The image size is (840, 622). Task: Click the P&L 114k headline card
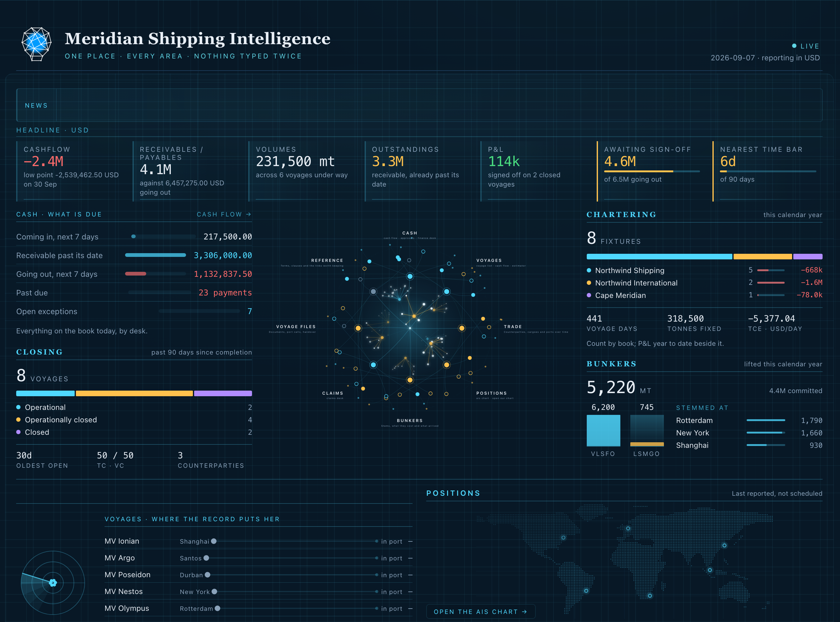535,171
